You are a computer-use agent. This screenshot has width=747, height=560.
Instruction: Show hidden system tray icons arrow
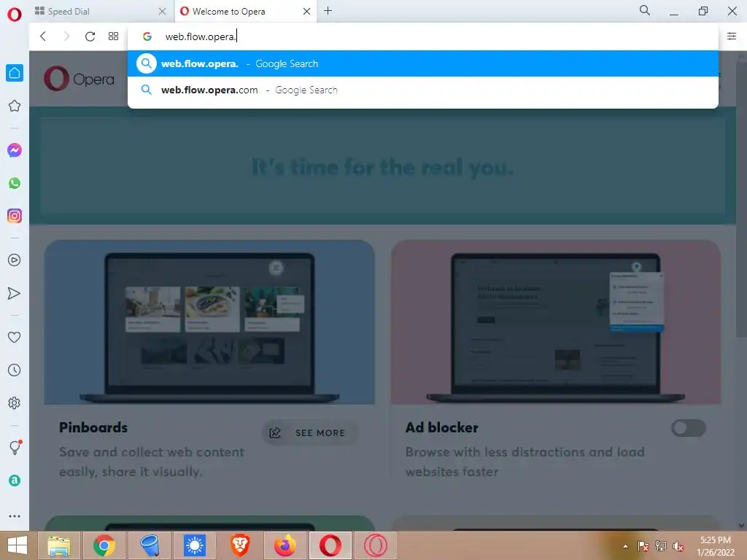pyautogui.click(x=625, y=546)
